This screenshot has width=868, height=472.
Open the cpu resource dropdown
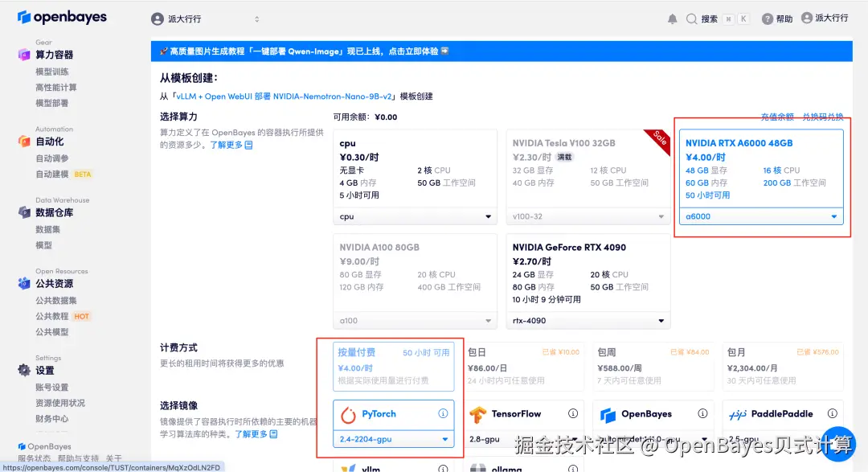pyautogui.click(x=416, y=216)
